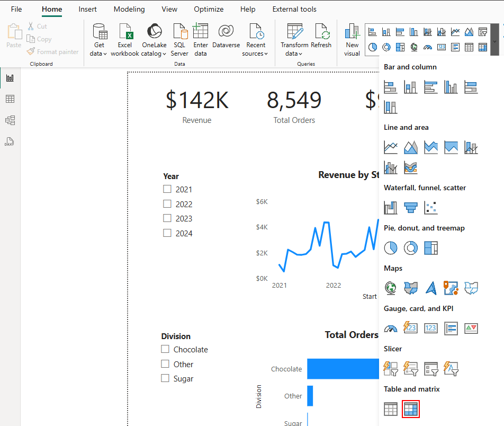Choose clustered column chart under Bar and column heading

451,87
